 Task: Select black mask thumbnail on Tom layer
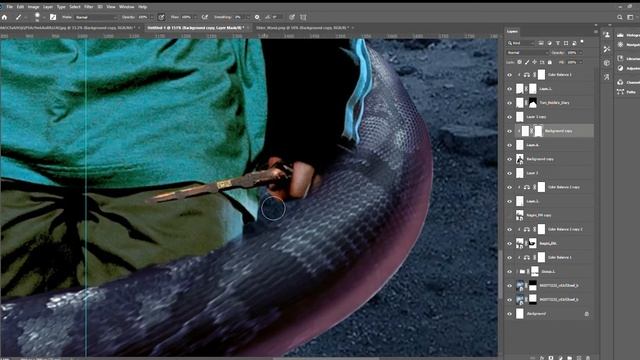pos(533,103)
